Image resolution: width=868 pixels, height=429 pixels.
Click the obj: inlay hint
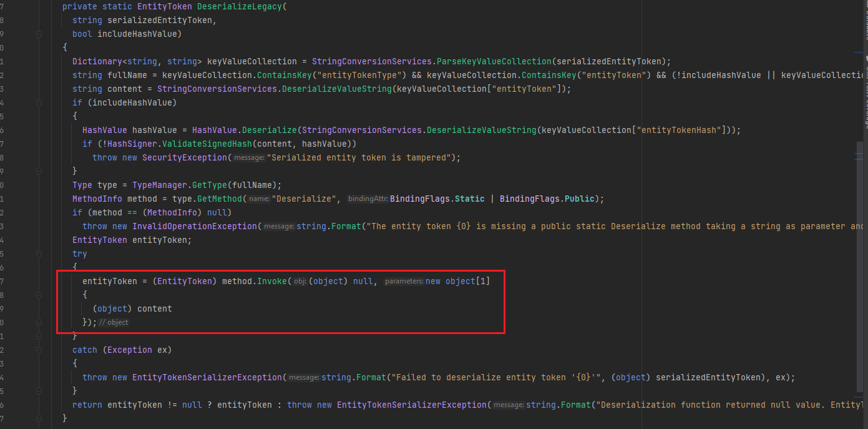[x=299, y=281]
